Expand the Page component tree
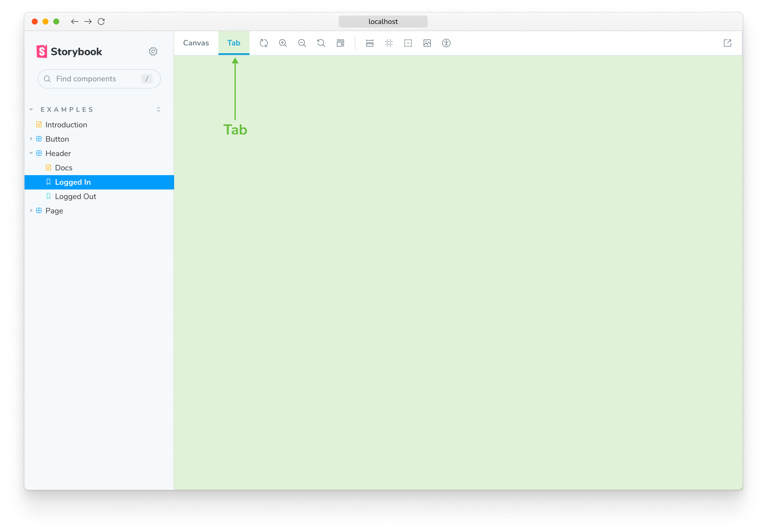 [31, 211]
